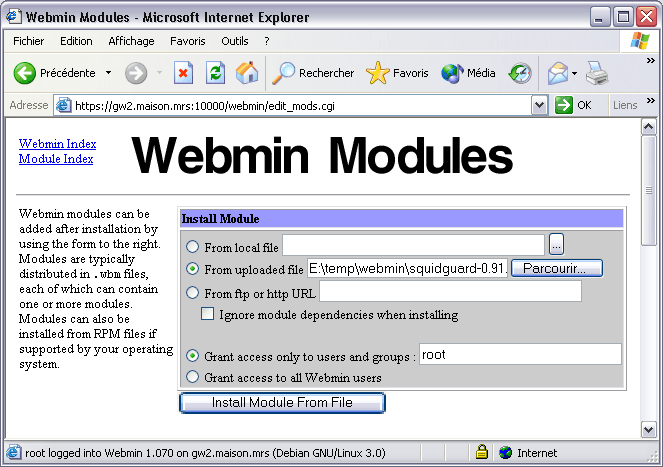Click the status text 'root logged into Webmin 1.070'
663x467 pixels.
tap(99, 453)
